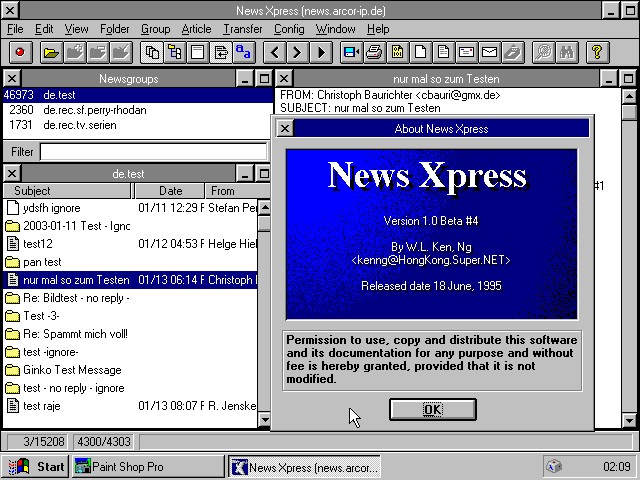Image resolution: width=640 pixels, height=480 pixels.
Task: Click the magnifying glass search toolbar icon
Action: pos(543,52)
